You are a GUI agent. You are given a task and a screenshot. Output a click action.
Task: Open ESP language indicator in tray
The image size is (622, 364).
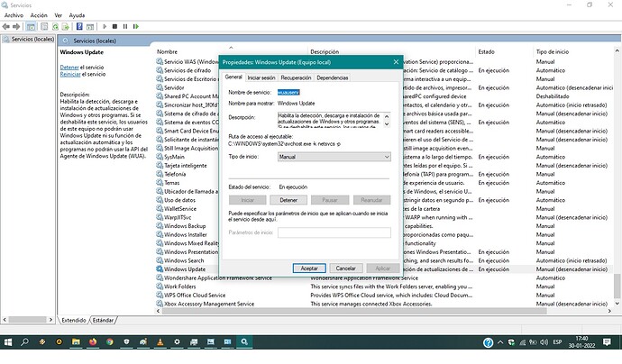pyautogui.click(x=557, y=341)
